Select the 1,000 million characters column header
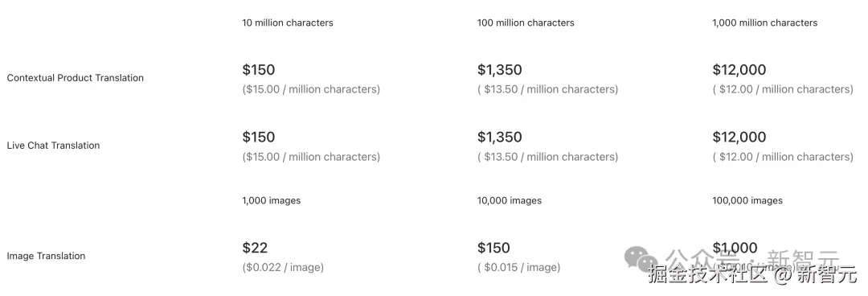The width and height of the screenshot is (868, 296). point(765,23)
